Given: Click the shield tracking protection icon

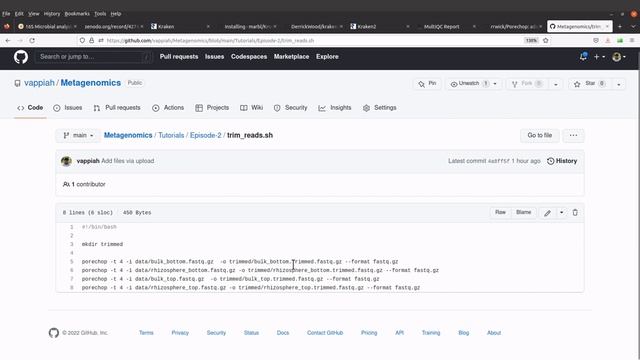Looking at the screenshot, I should pyautogui.click(x=82, y=40).
